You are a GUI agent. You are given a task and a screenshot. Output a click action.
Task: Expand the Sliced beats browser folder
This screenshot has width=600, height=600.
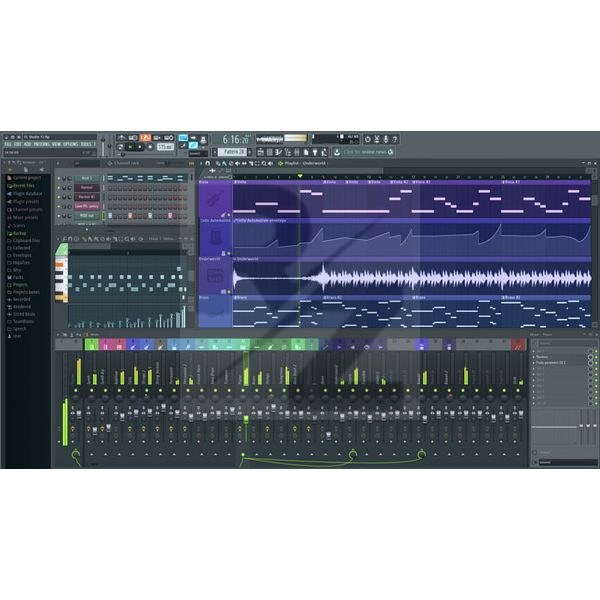point(21,314)
